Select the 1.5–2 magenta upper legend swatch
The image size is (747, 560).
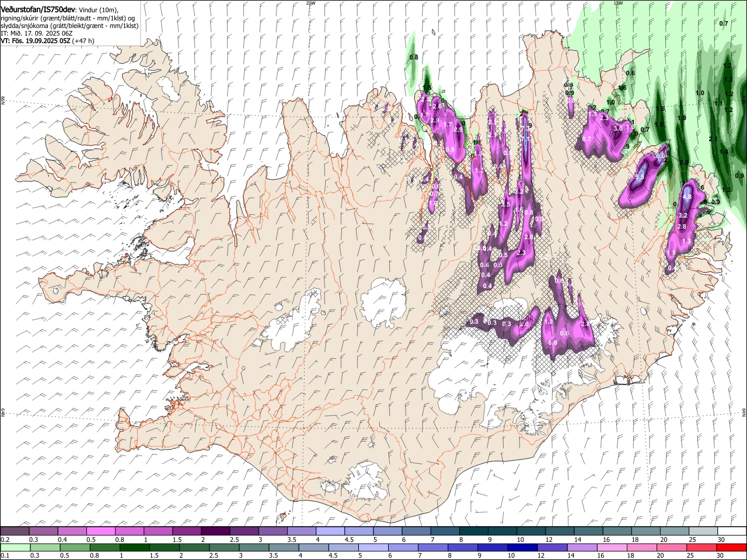pos(186,531)
